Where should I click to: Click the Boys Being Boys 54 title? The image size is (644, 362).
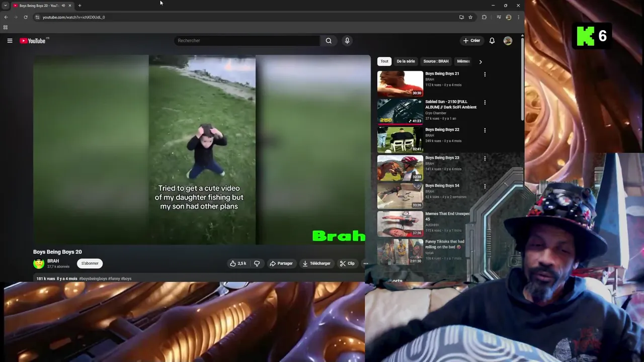[x=442, y=186]
